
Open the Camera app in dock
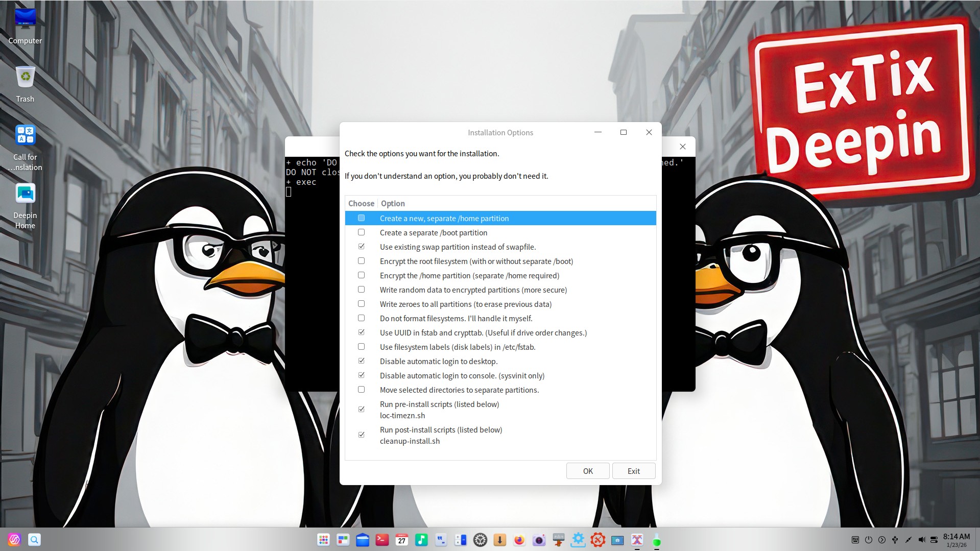pyautogui.click(x=539, y=540)
